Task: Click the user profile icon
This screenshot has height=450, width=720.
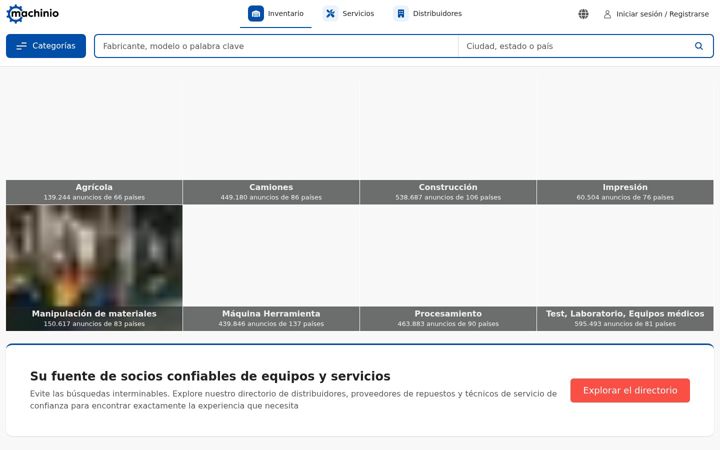Action: point(607,14)
